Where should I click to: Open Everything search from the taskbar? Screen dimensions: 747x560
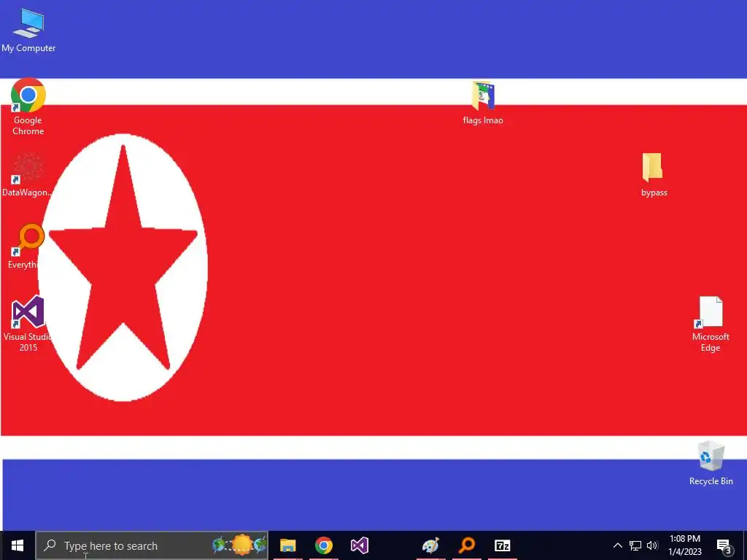[x=467, y=545]
